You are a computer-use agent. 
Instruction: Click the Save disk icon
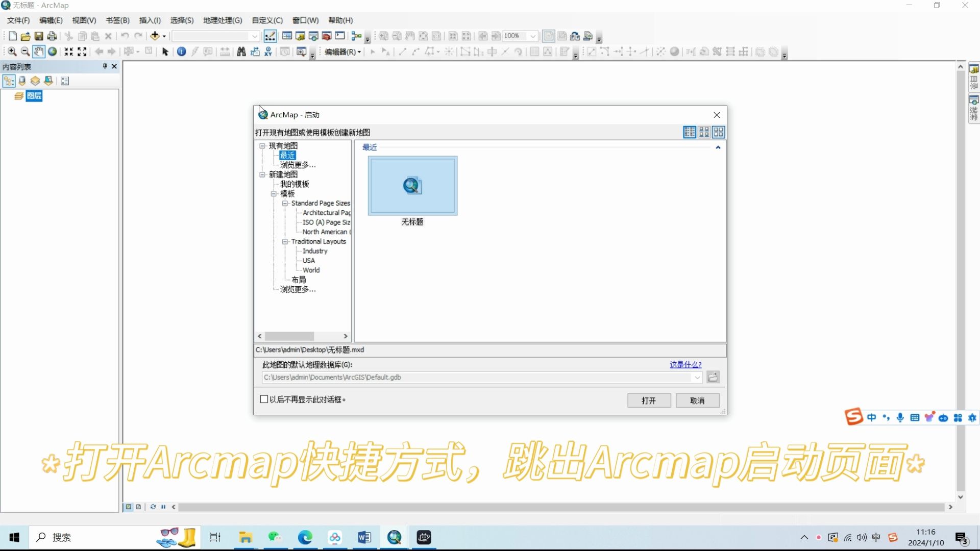tap(39, 36)
